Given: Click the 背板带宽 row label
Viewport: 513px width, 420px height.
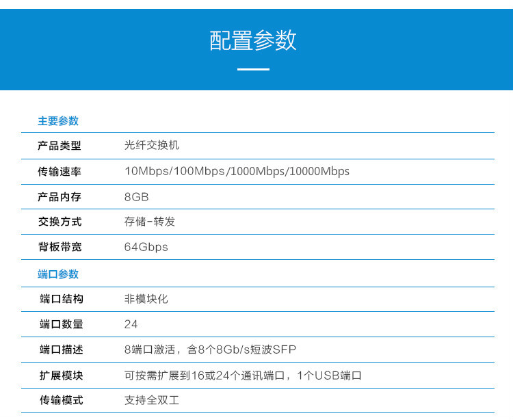Looking at the screenshot, I should 60,247.
